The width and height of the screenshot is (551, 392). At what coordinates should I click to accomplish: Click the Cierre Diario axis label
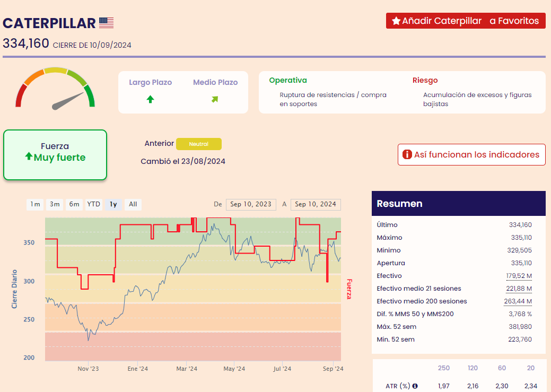(x=14, y=289)
